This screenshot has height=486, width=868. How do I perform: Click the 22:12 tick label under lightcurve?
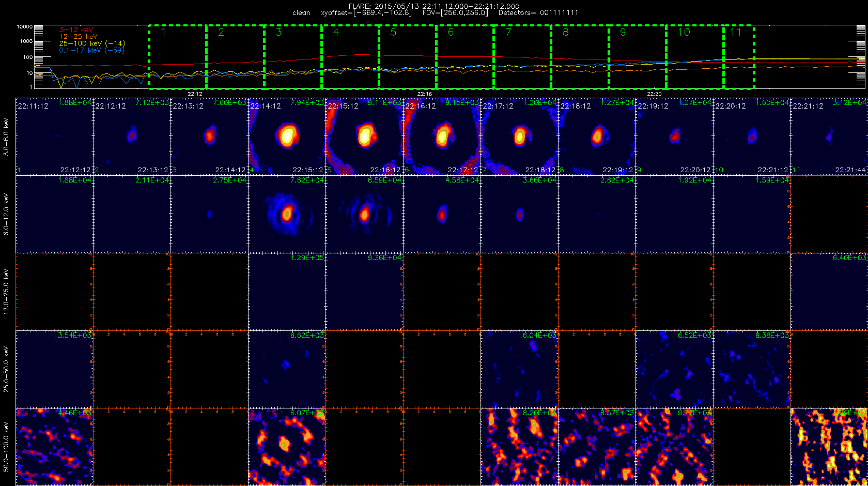195,94
